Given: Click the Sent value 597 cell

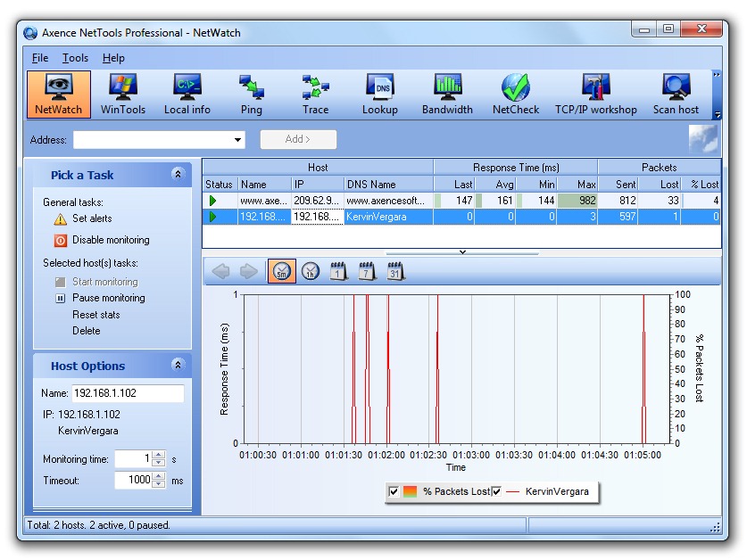Looking at the screenshot, I should click(618, 217).
